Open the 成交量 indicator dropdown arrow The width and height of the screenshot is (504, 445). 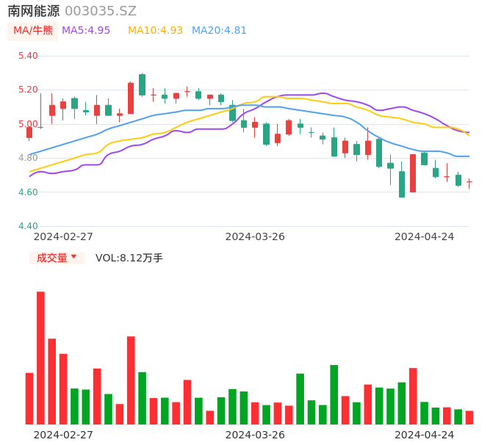click(x=73, y=257)
